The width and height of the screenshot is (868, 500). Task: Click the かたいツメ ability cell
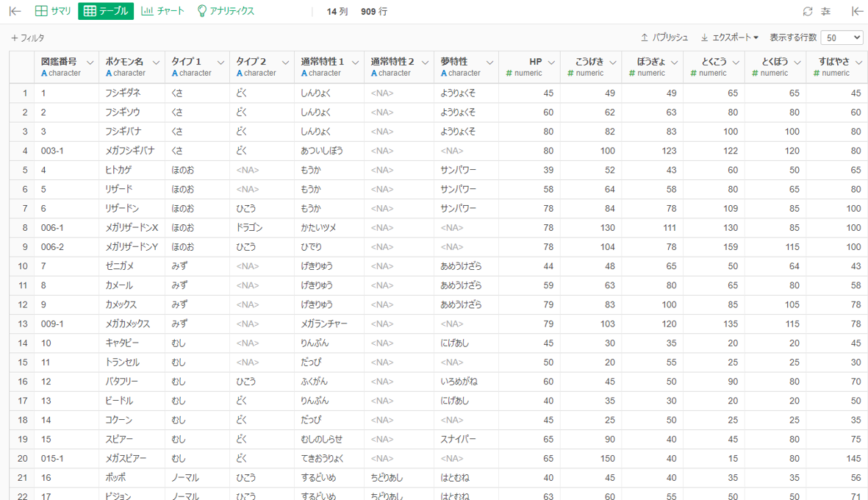pos(329,228)
